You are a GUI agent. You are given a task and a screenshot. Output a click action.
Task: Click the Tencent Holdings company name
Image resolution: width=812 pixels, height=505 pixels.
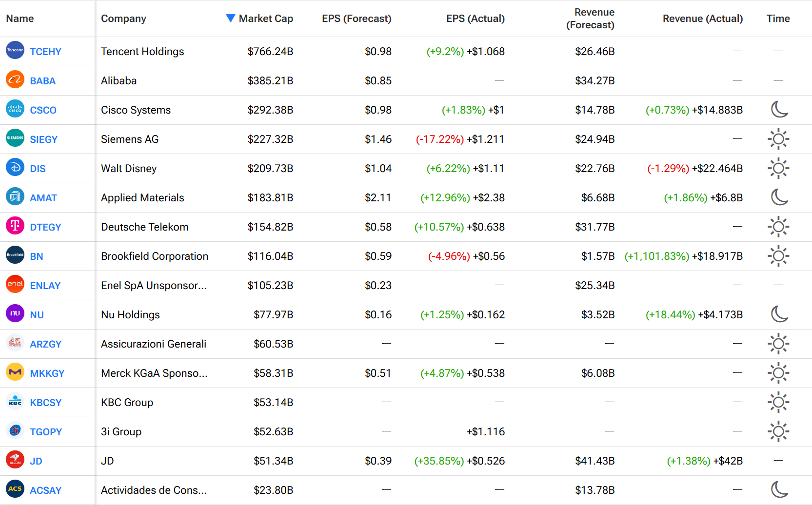click(142, 52)
